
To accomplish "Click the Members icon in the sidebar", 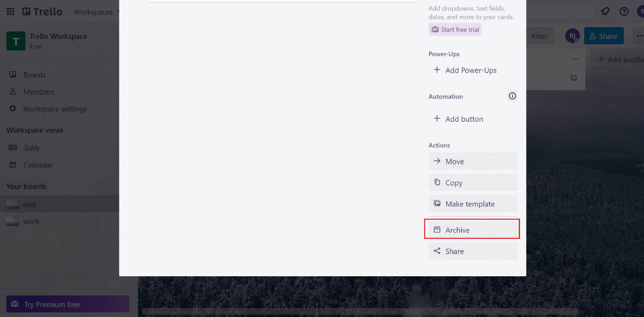I will coord(13,92).
